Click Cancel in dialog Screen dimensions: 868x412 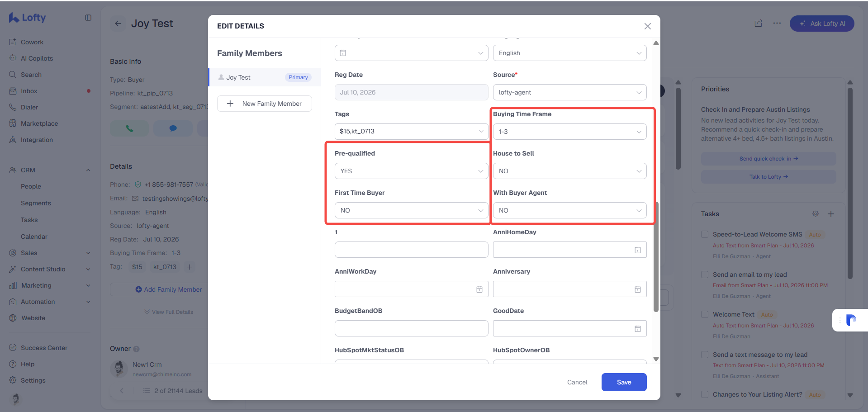click(577, 382)
